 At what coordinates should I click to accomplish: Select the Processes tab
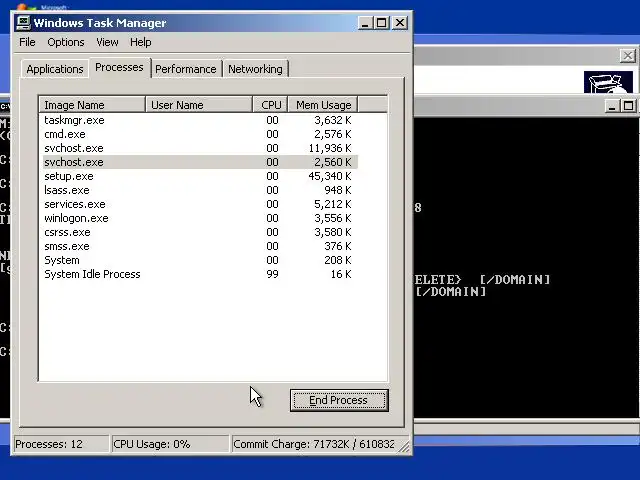(x=119, y=67)
